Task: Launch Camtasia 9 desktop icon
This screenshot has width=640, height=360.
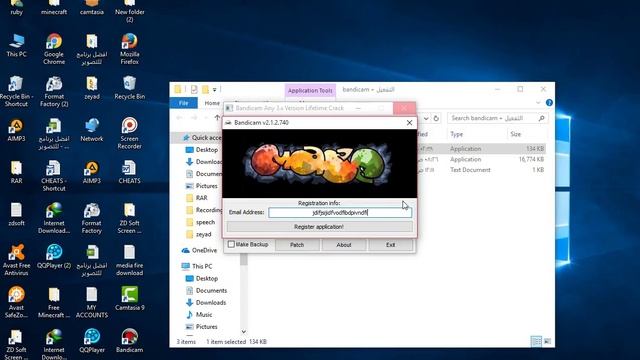Action: click(129, 298)
